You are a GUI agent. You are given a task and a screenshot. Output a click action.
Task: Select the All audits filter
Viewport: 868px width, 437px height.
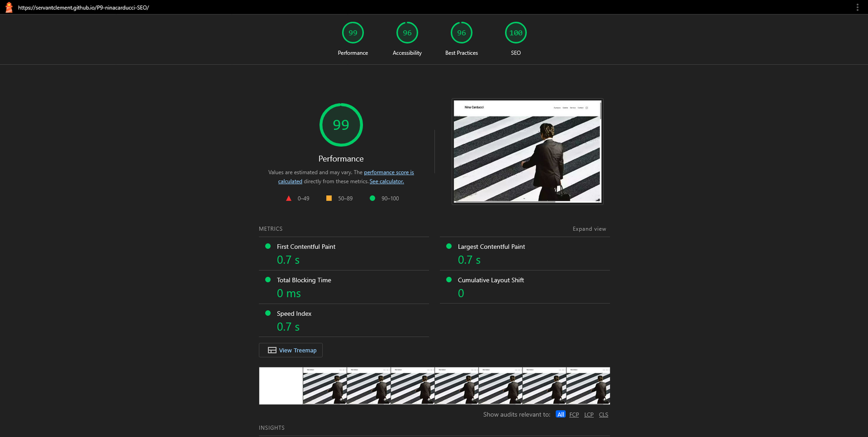click(x=560, y=414)
